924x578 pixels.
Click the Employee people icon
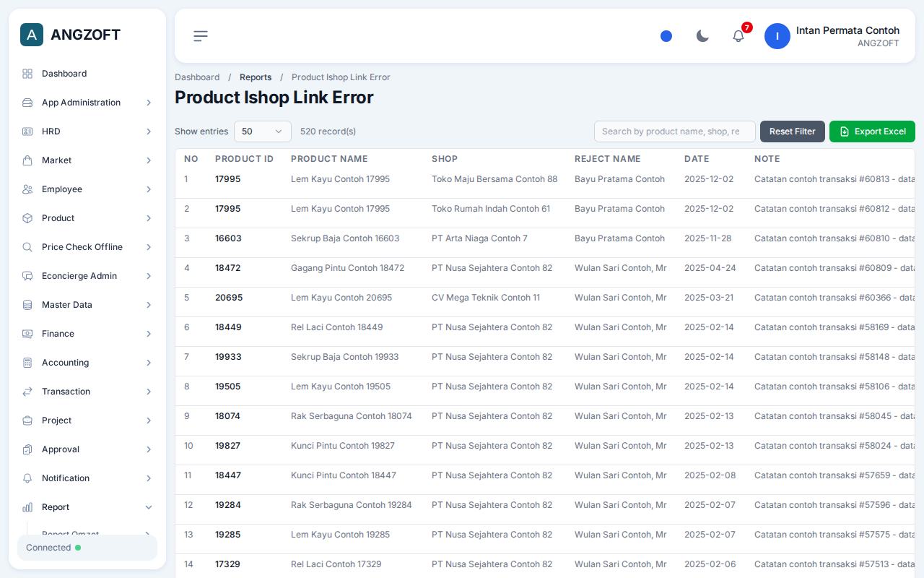pyautogui.click(x=27, y=189)
